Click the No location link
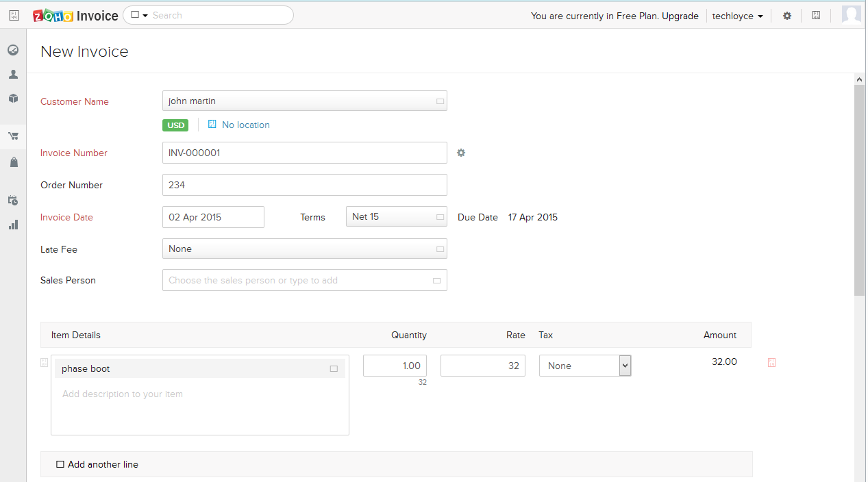 pyautogui.click(x=245, y=125)
